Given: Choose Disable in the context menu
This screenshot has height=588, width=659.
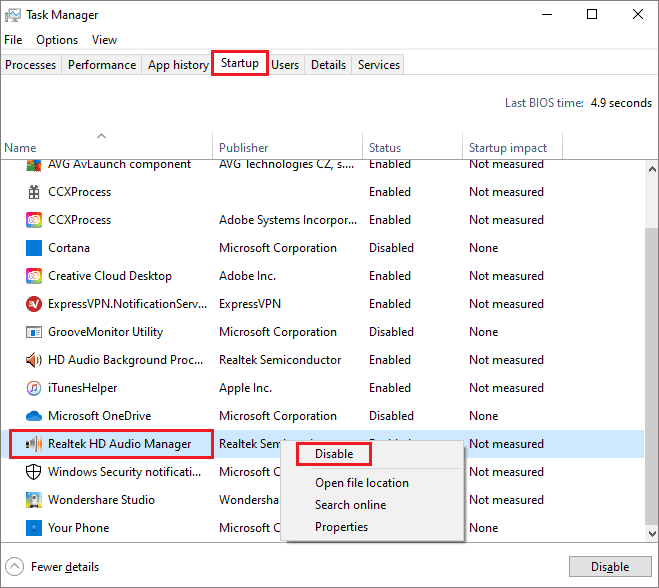Looking at the screenshot, I should click(334, 454).
